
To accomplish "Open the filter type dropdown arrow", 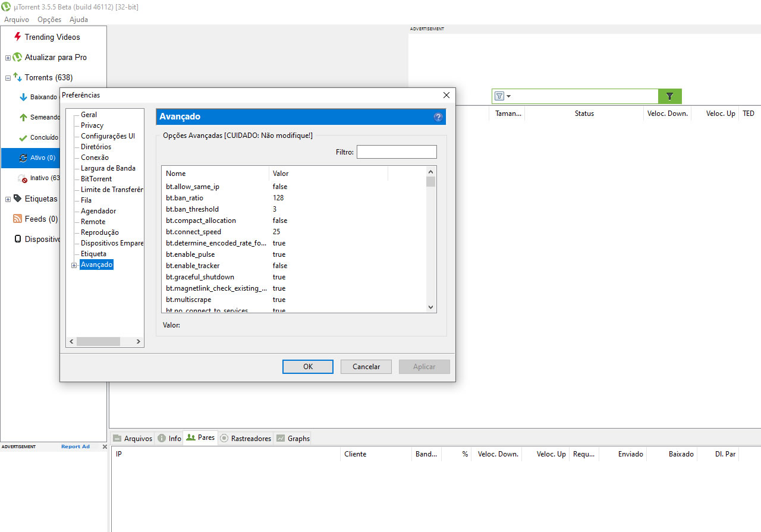I will [x=509, y=96].
